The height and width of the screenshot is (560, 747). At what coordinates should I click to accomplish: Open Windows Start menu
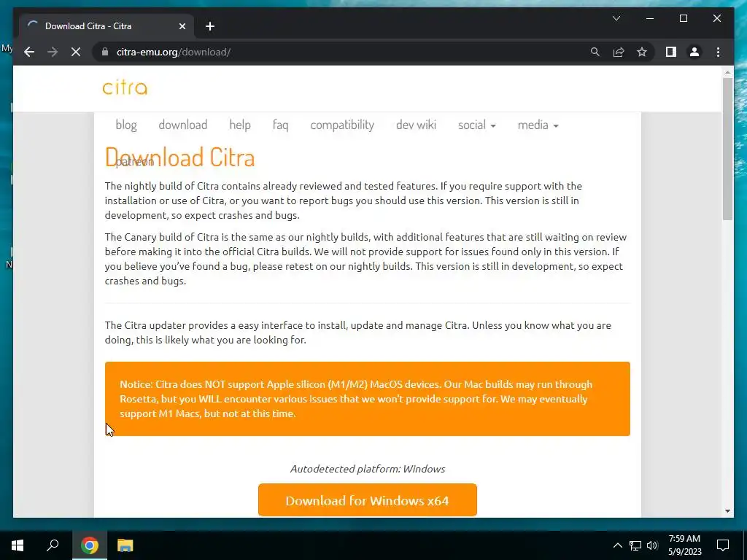pos(18,545)
